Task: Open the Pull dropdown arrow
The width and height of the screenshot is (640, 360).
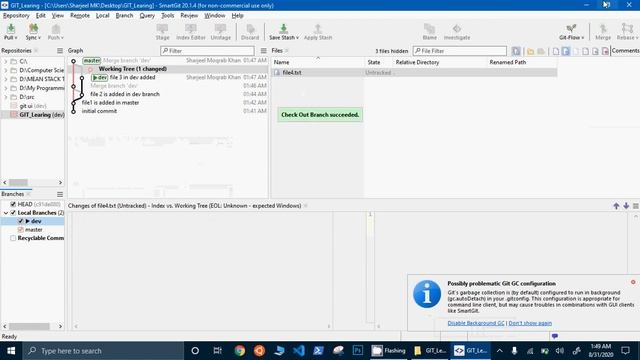Action: click(x=16, y=38)
